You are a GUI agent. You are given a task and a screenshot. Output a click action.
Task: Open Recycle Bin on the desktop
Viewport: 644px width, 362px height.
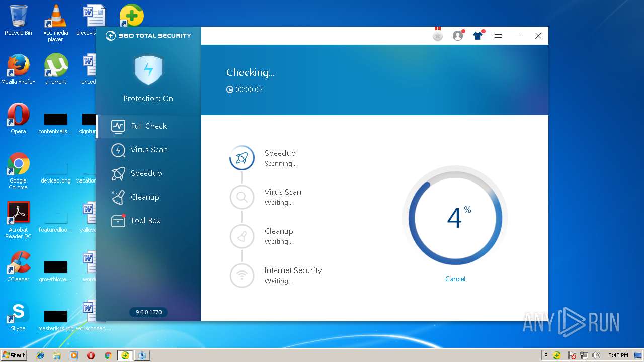18,20
